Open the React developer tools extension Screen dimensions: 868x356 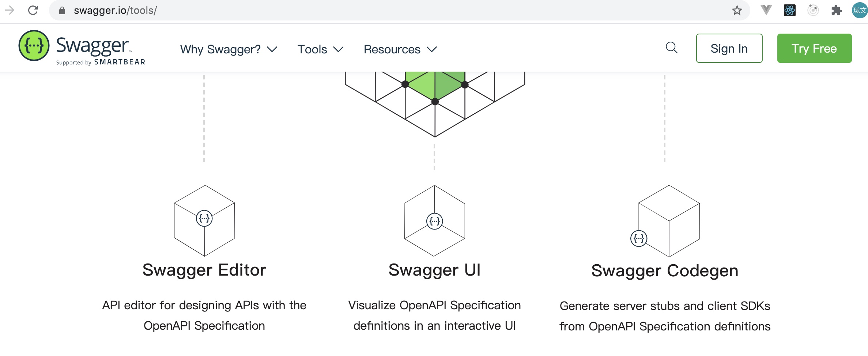pyautogui.click(x=789, y=10)
